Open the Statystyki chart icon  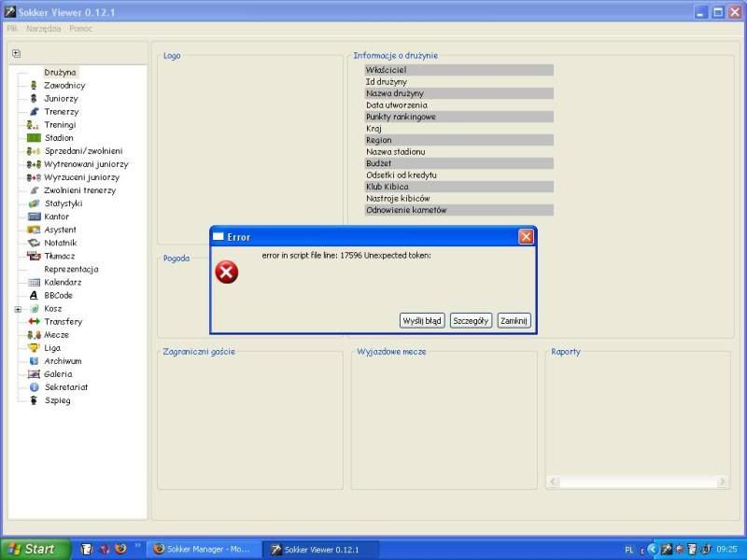(x=35, y=203)
